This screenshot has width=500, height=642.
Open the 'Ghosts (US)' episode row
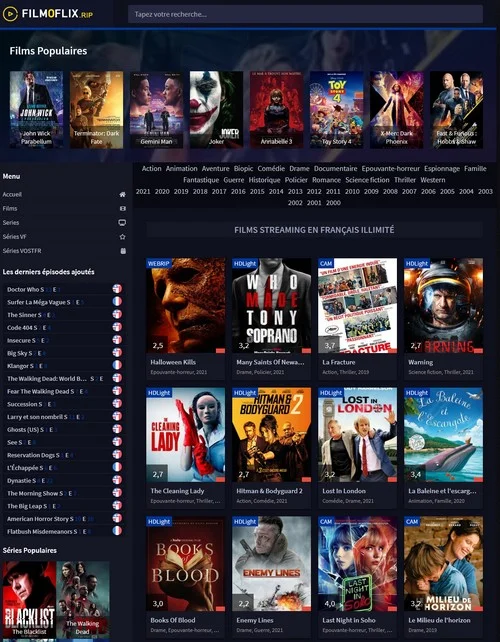coord(64,429)
